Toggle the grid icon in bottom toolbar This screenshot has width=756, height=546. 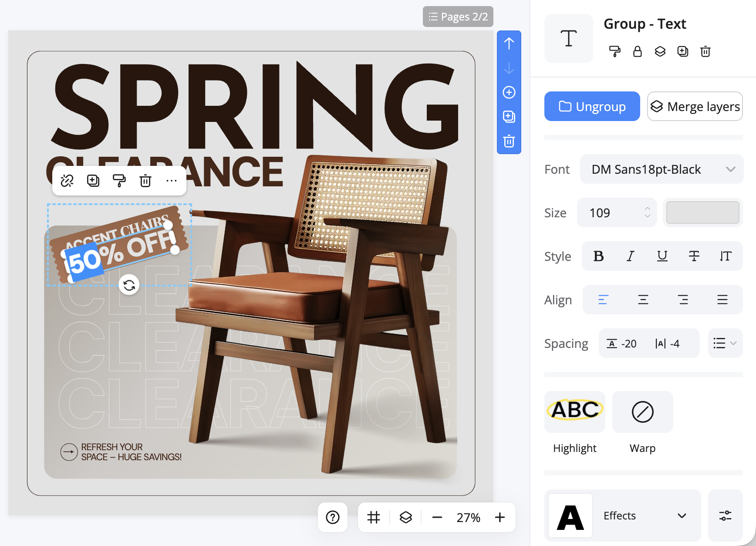coord(374,517)
